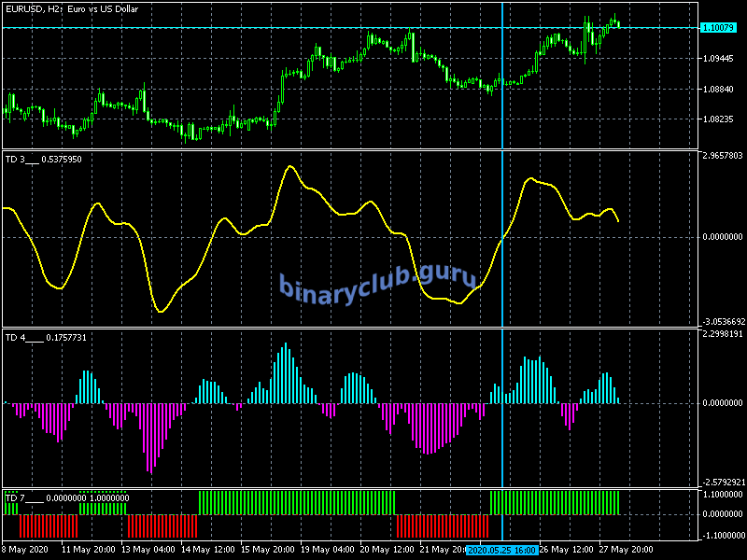Screen dimensions: 747x560
Task: Click the 1.08840 price level on axis
Action: (721, 90)
